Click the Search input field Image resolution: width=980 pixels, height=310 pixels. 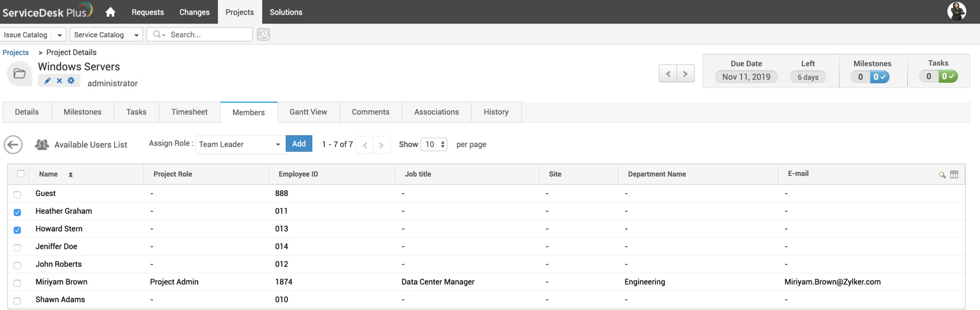point(207,35)
